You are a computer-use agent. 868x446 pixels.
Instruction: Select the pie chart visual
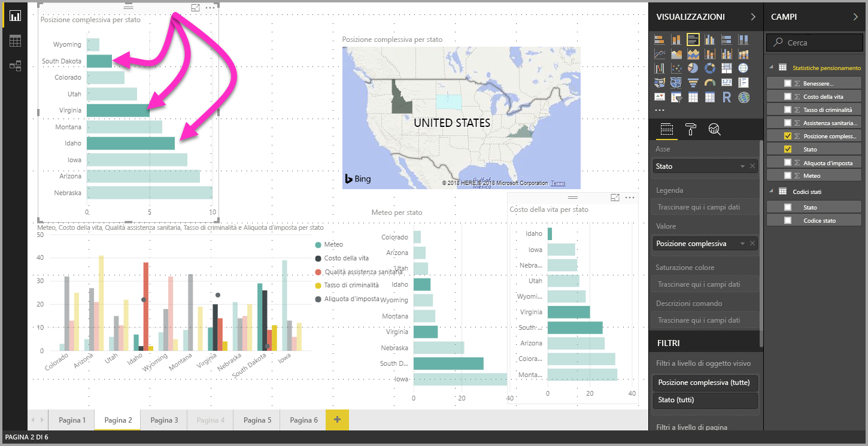click(x=693, y=68)
